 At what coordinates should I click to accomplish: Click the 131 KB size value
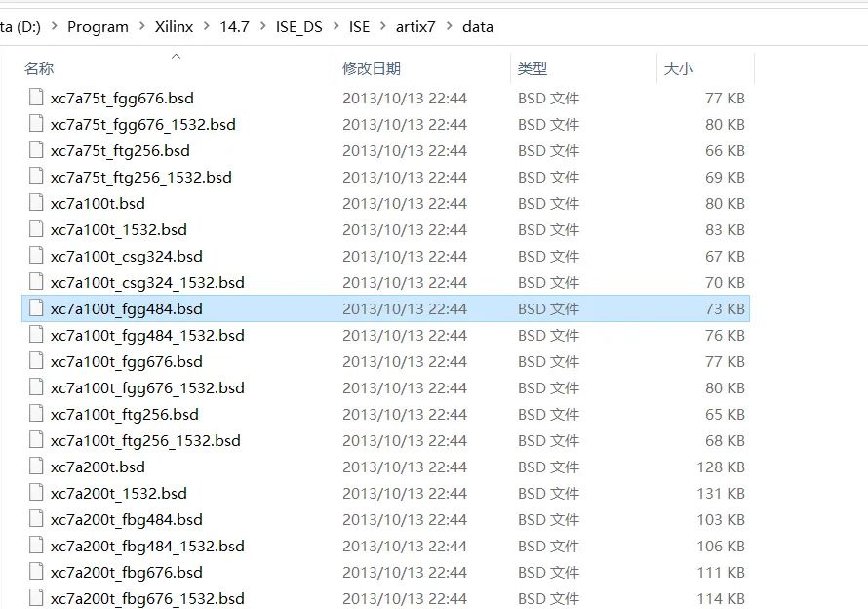(721, 493)
